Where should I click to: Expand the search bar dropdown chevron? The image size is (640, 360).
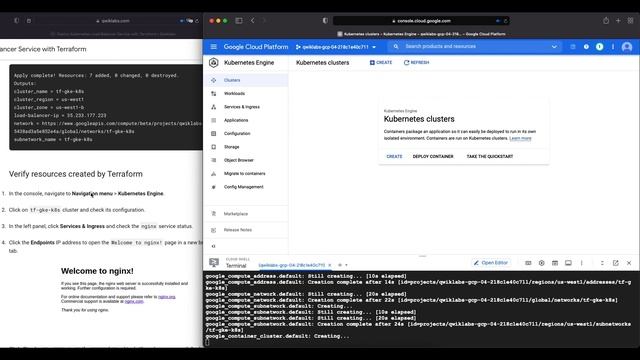(x=554, y=47)
